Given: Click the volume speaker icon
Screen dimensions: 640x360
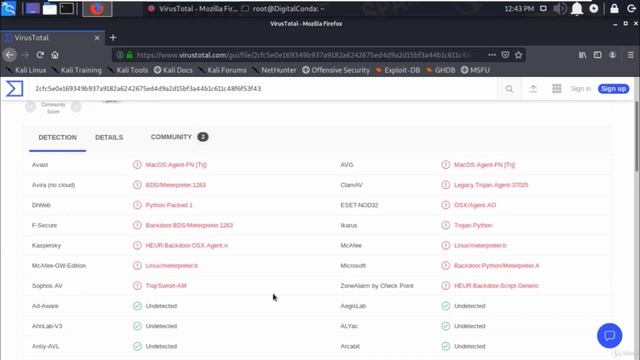Looking at the screenshot, I should tap(560, 9).
